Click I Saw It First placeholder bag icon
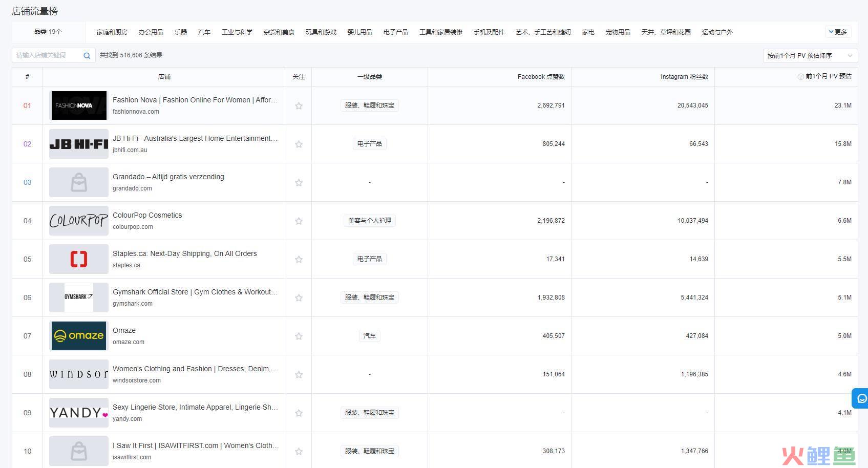Viewport: 868px width, 468px height. [79, 451]
